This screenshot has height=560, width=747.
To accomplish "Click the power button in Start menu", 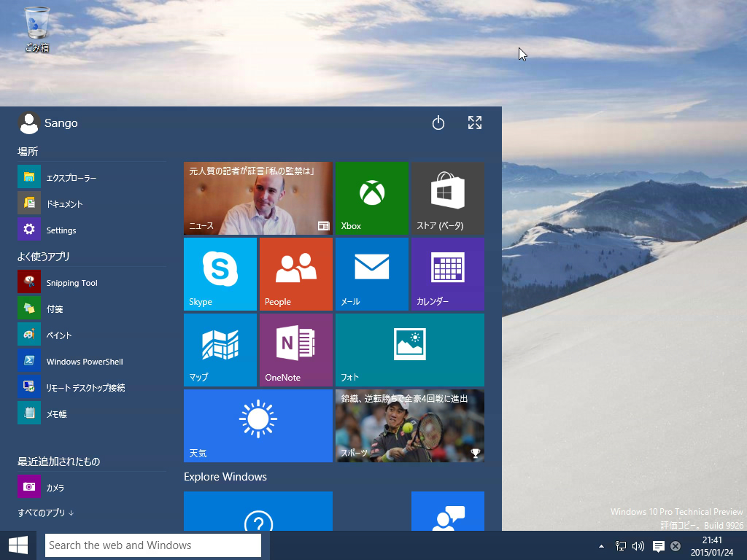I will pyautogui.click(x=438, y=122).
